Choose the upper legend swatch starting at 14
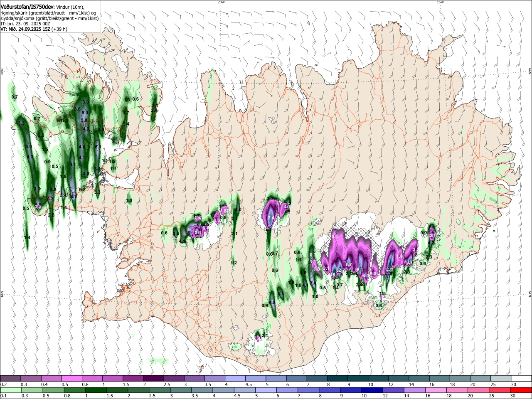The height and width of the screenshot is (399, 532). pyautogui.click(x=419, y=378)
